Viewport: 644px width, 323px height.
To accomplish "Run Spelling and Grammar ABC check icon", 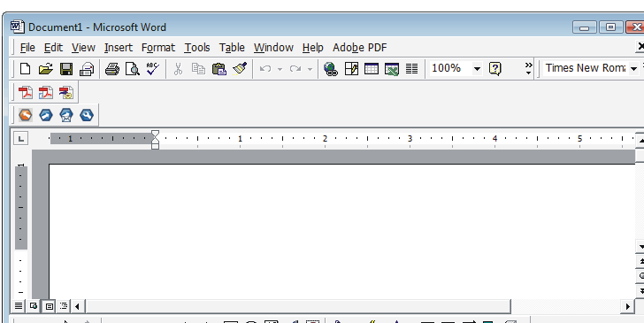I will 152,69.
